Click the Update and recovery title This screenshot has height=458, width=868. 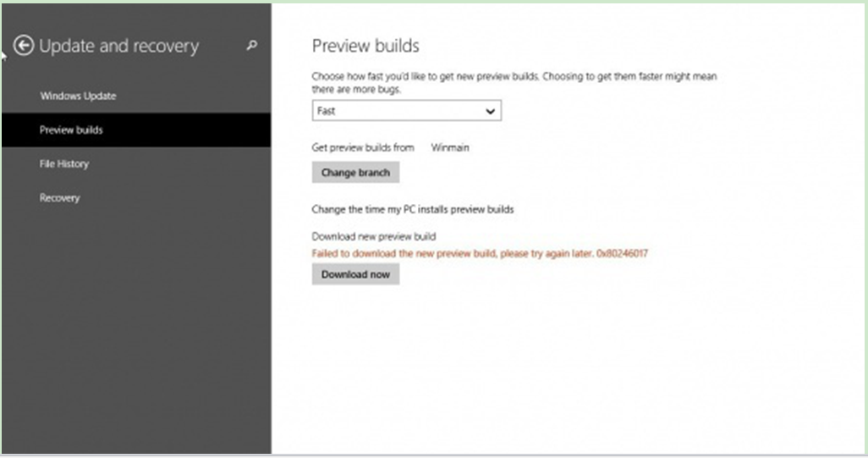point(118,47)
